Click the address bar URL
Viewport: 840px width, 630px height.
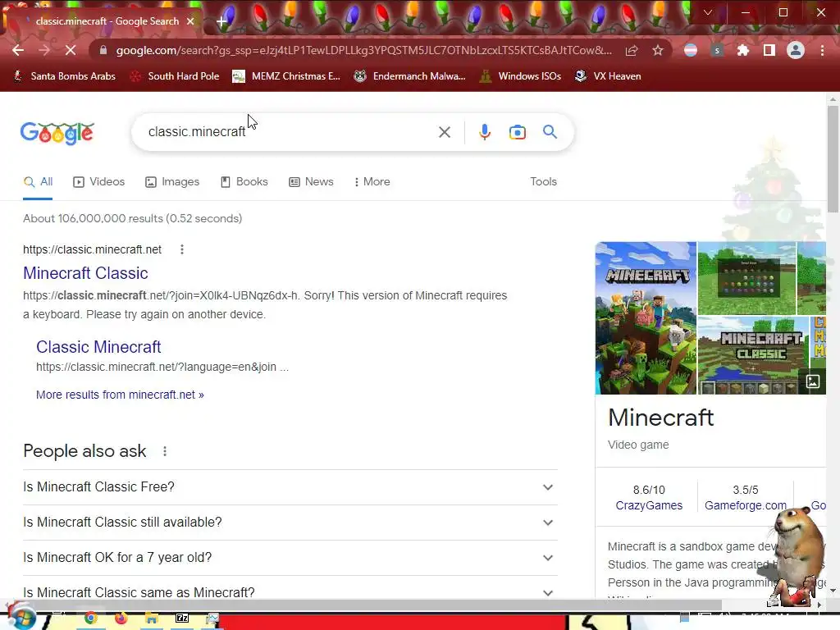click(x=364, y=50)
